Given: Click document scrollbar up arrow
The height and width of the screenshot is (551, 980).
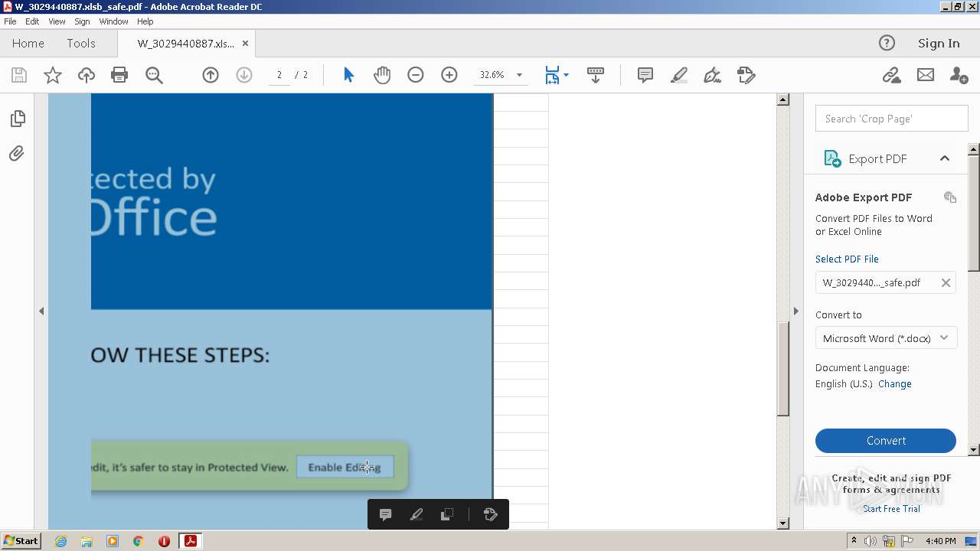Looking at the screenshot, I should click(782, 99).
